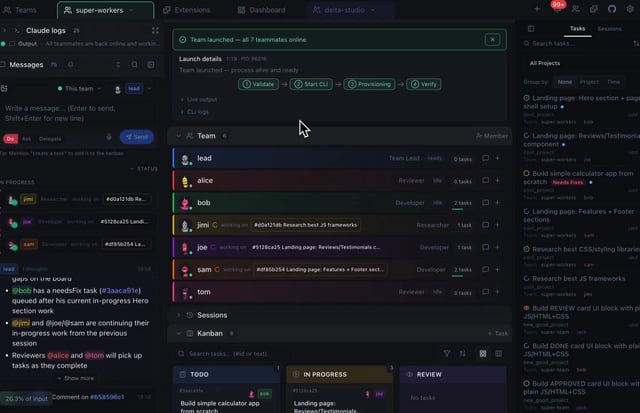
Task: Expand the Sessions section
Action: pos(178,315)
